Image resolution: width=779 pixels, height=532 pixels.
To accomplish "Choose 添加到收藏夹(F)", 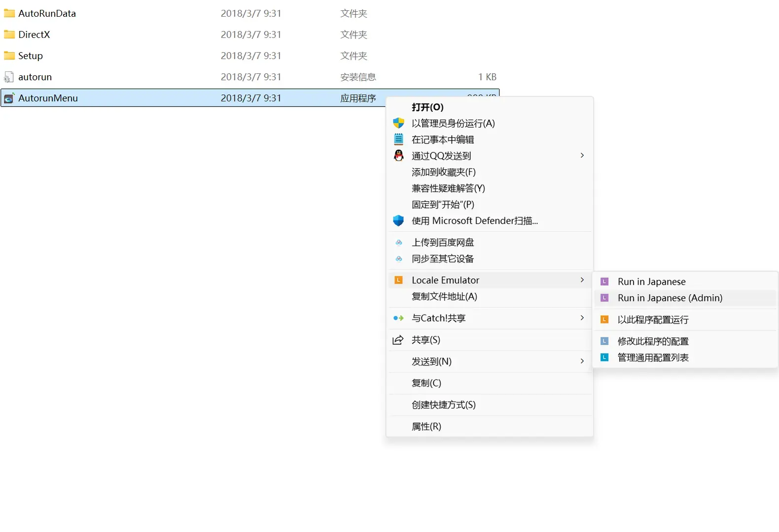I will [x=490, y=172].
